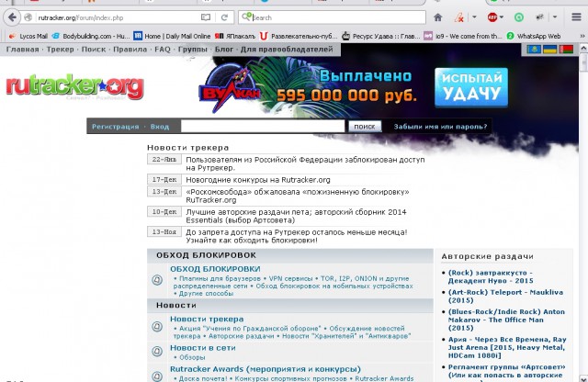Screen dimensions: 588x382
Task: Open Rutracker Awards forum link
Action: (266, 369)
